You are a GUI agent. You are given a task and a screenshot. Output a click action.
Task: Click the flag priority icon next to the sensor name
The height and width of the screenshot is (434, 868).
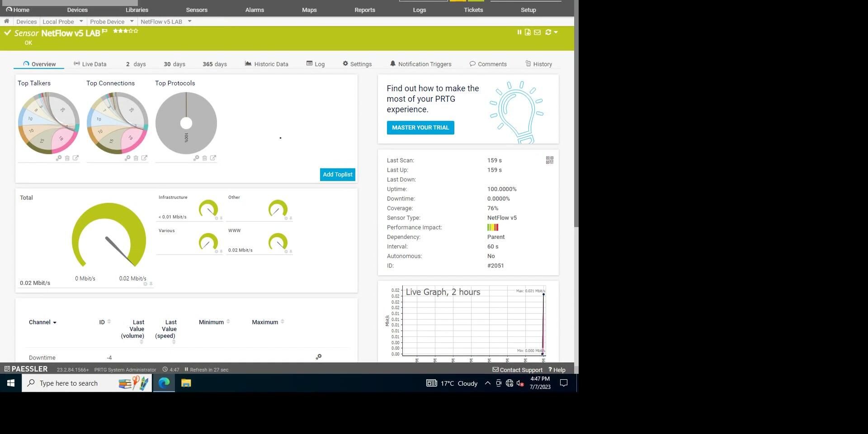pyautogui.click(x=104, y=31)
